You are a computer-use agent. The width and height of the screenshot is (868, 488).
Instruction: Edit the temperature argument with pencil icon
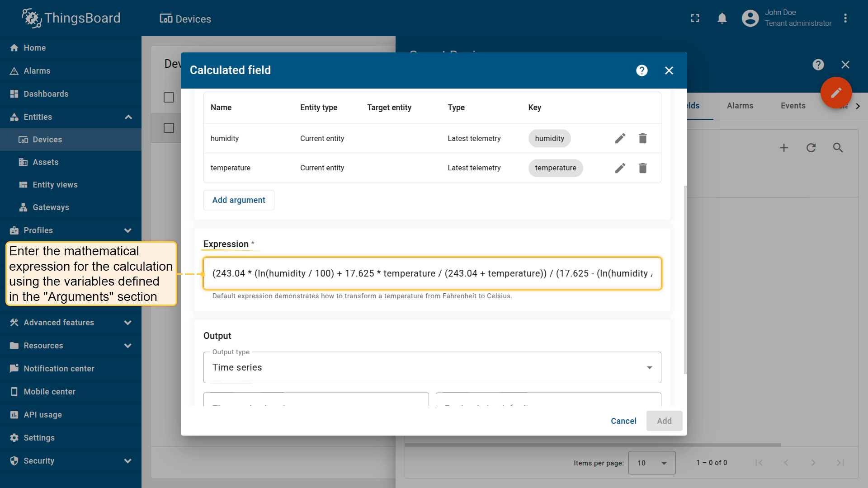click(x=620, y=168)
